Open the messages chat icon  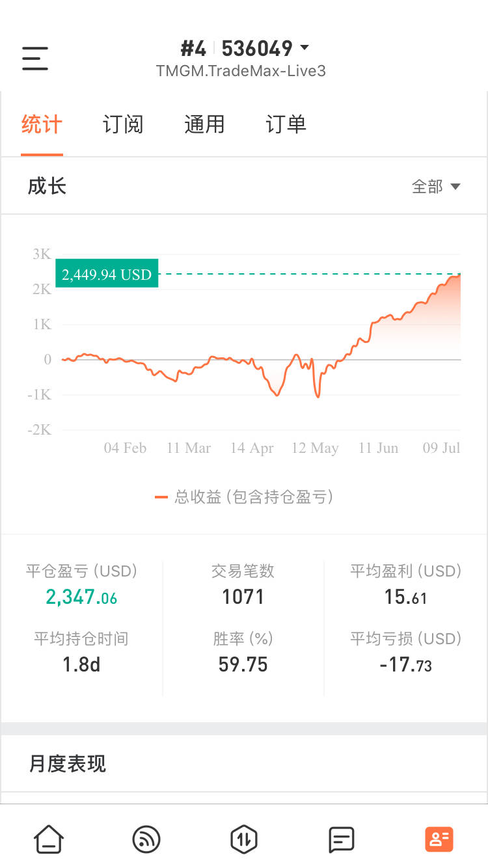[x=342, y=839]
